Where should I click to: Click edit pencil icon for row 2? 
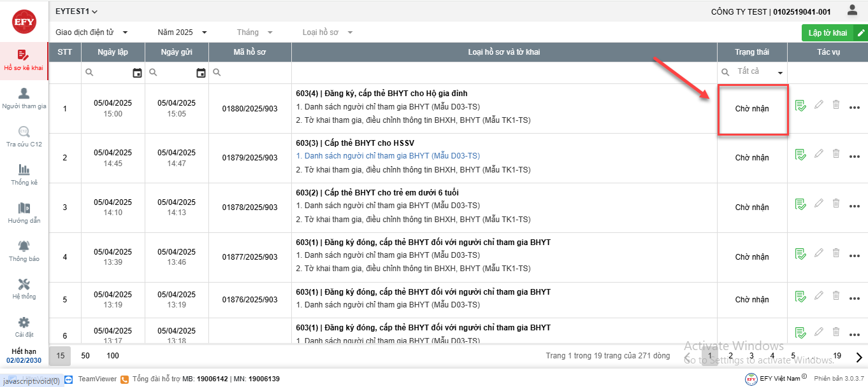click(x=819, y=153)
